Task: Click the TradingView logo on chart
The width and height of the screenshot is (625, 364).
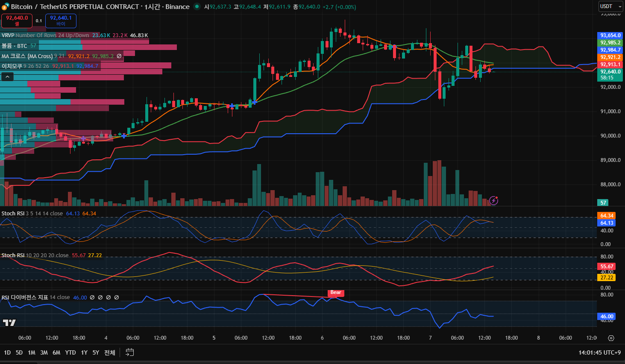Action: click(9, 323)
